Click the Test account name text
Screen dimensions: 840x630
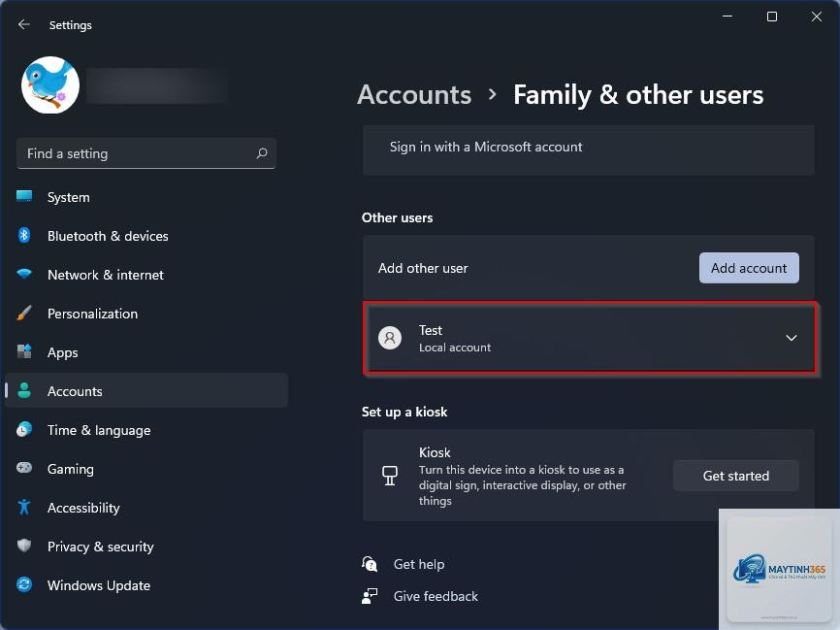coord(430,330)
